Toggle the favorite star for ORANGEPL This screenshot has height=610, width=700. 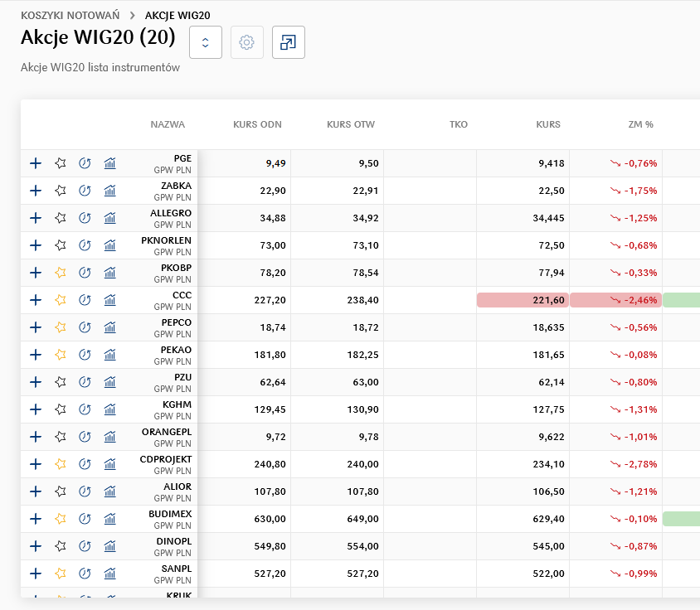coord(60,437)
